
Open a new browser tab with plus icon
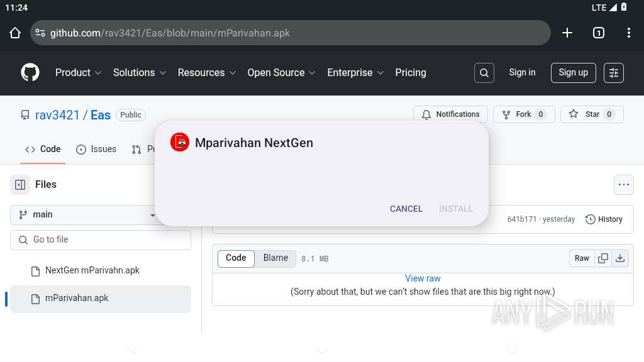[567, 33]
